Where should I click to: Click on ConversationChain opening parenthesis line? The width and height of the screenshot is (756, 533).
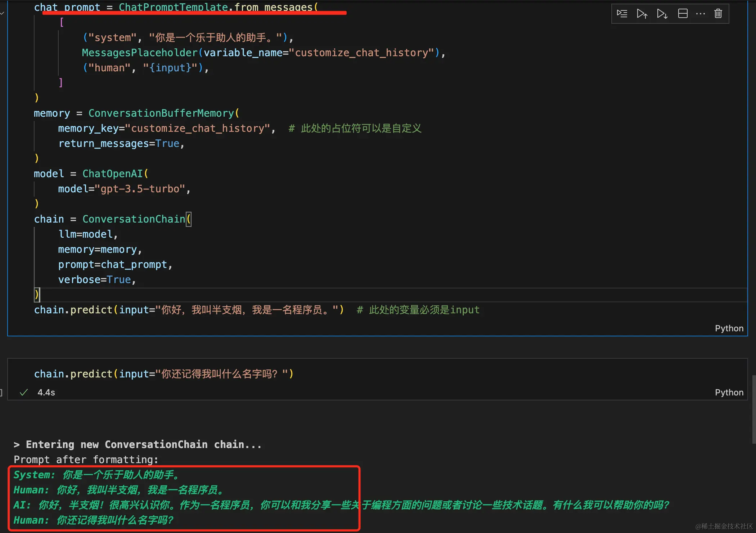(113, 219)
